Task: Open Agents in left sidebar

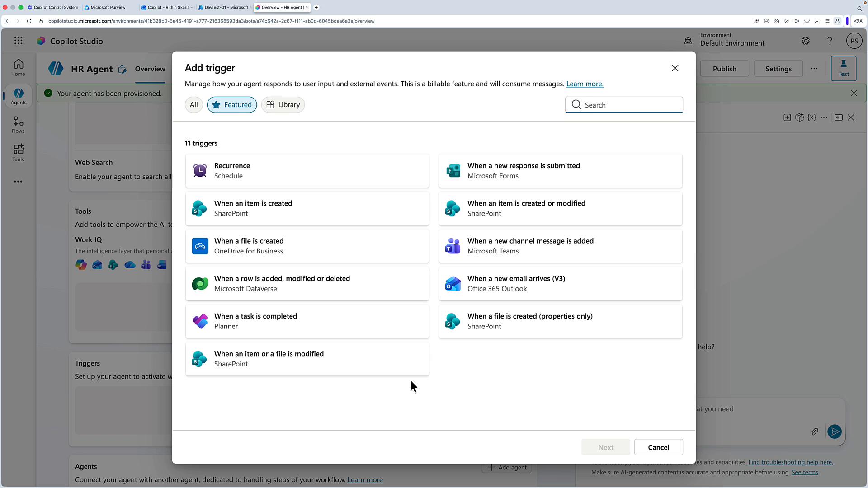Action: point(19,96)
